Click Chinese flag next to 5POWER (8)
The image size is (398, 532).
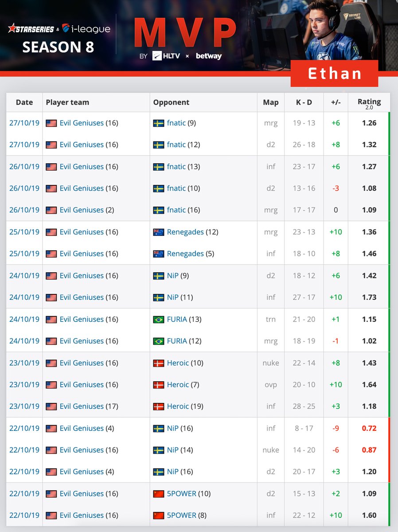[158, 515]
